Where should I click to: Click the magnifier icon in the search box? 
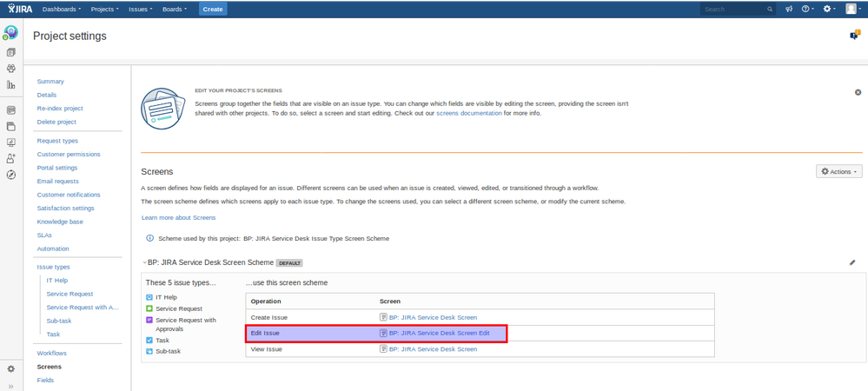770,10
